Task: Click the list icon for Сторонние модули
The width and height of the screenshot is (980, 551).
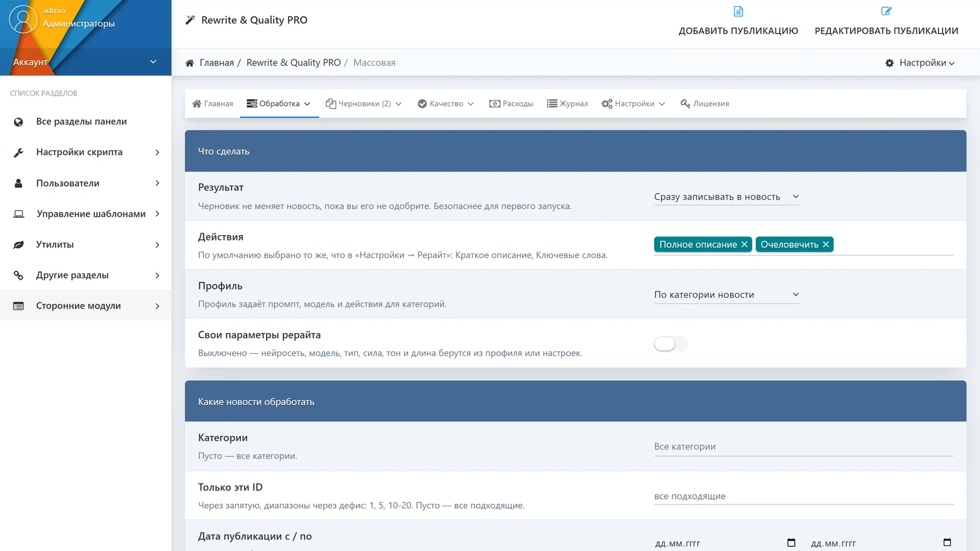Action: click(x=18, y=305)
